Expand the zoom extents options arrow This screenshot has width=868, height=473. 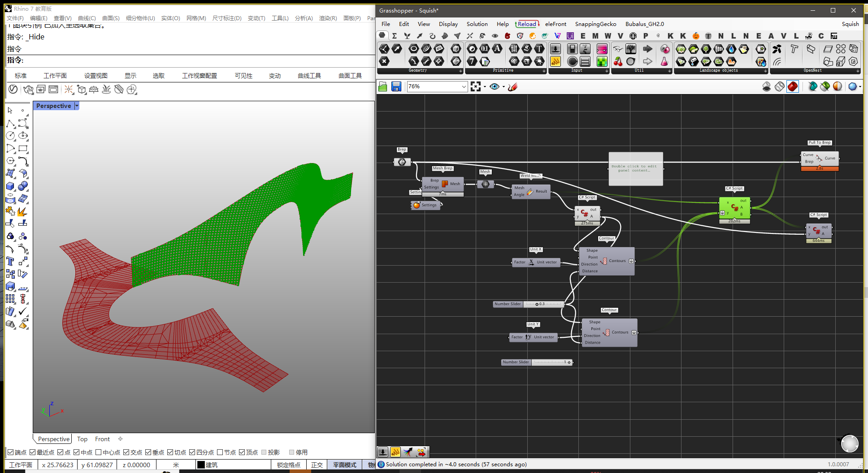[485, 87]
